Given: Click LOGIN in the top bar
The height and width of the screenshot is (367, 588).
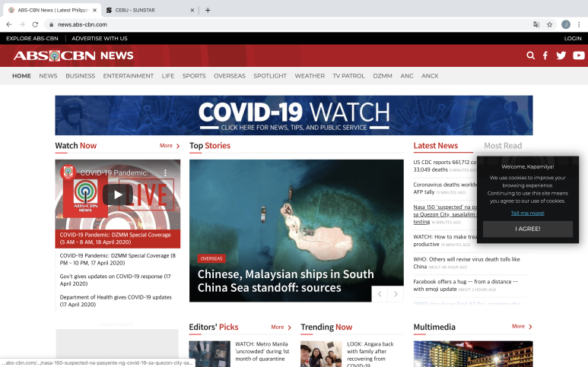Looking at the screenshot, I should [x=573, y=38].
